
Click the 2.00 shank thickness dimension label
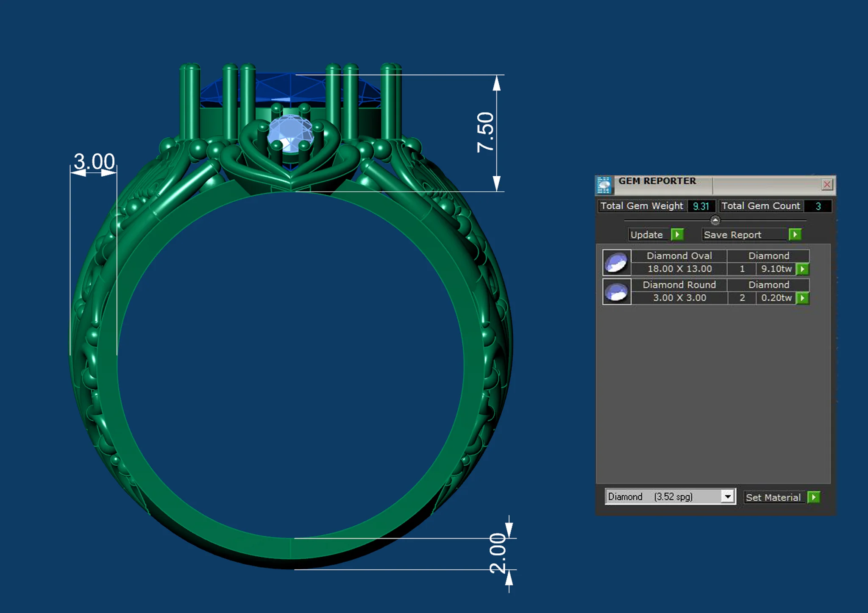pos(498,553)
